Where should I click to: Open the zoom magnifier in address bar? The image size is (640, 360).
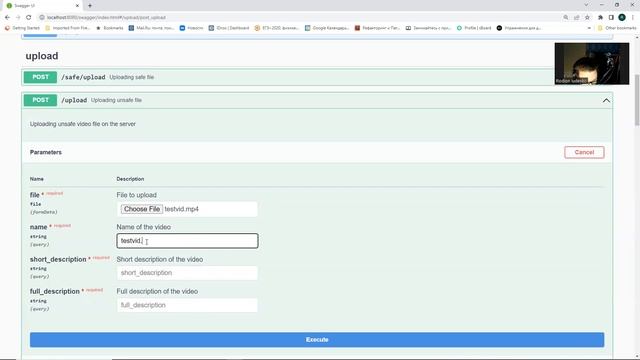point(566,18)
